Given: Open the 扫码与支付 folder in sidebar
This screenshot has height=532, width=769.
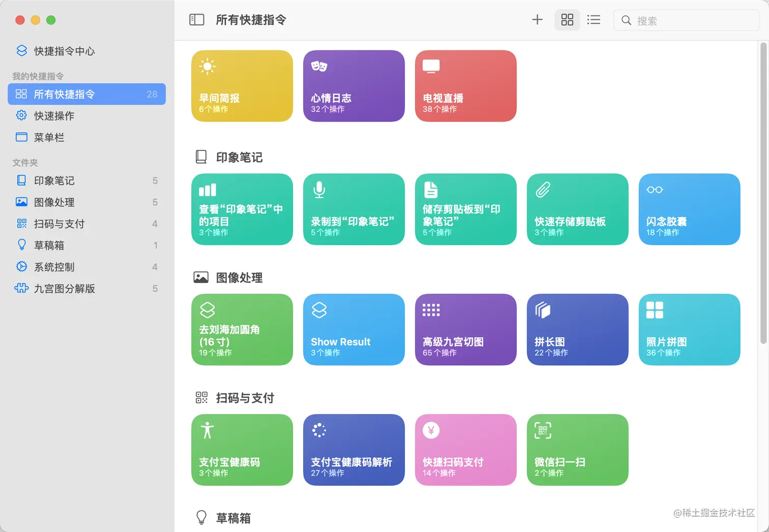Looking at the screenshot, I should (x=87, y=224).
